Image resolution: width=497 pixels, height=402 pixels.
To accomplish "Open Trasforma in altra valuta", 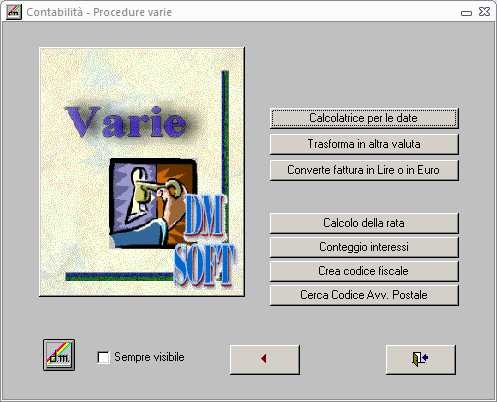I will pos(364,144).
